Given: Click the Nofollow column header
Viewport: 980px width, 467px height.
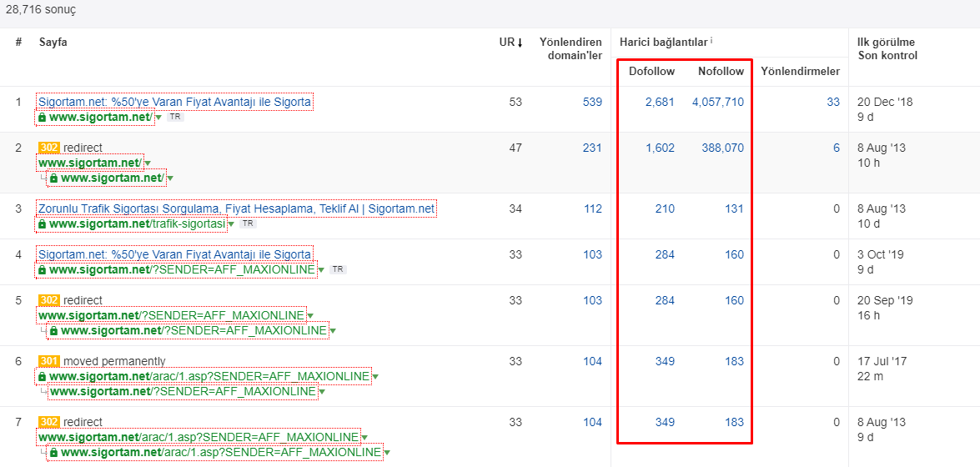Looking at the screenshot, I should click(x=721, y=71).
